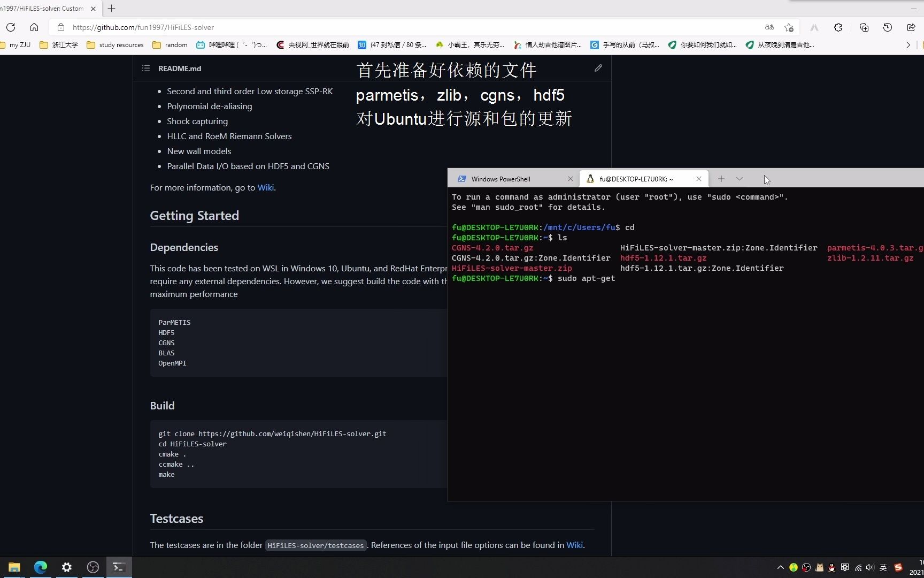Open volume control from the taskbar speaker
This screenshot has width=924, height=578.
point(870,567)
